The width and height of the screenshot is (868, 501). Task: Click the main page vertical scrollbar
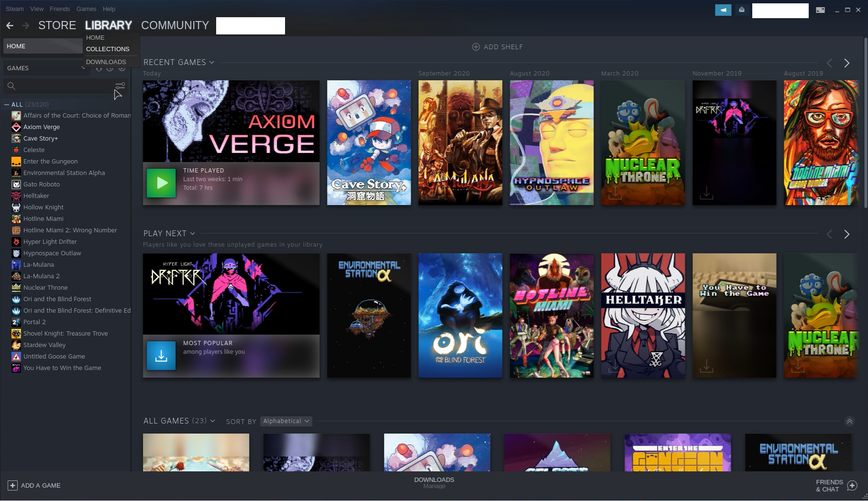coord(865,122)
